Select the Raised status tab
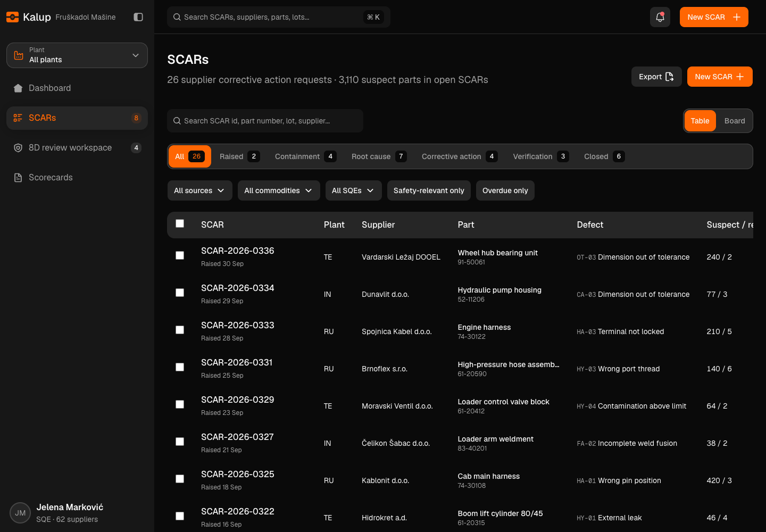The width and height of the screenshot is (766, 532). pyautogui.click(x=239, y=156)
